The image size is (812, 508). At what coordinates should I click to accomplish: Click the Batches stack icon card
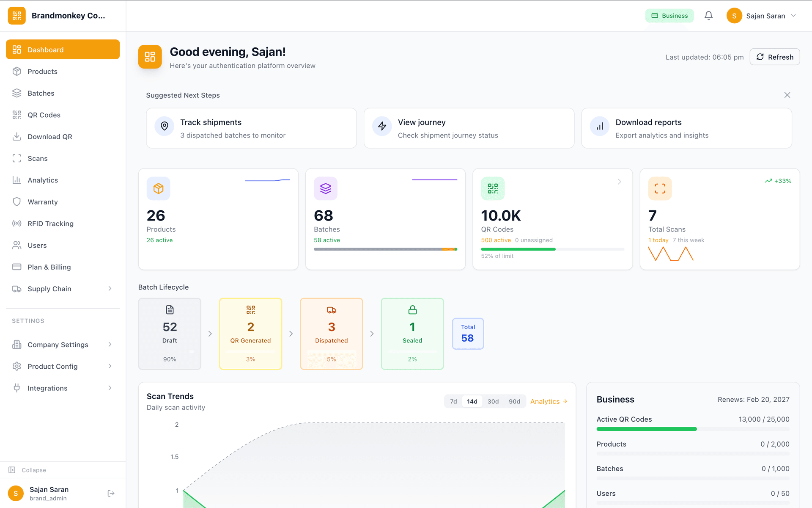point(325,188)
